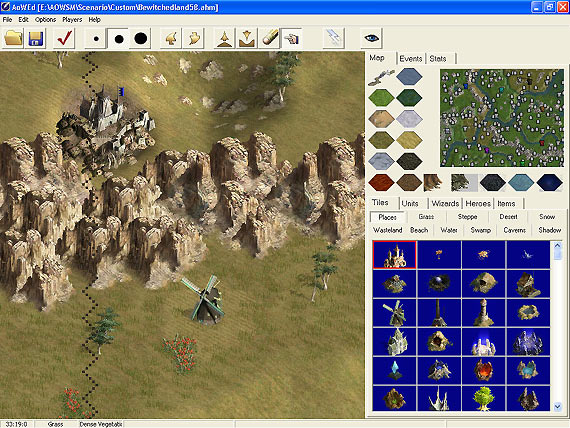
Task: Choose the Beach tile category
Action: (x=419, y=230)
